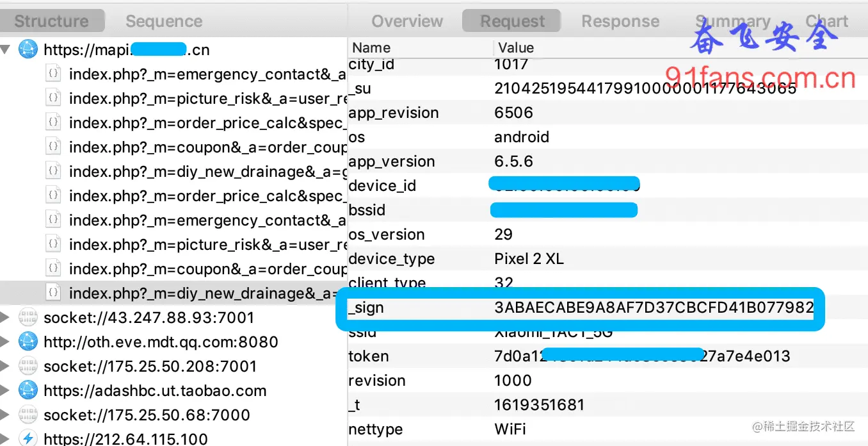868x446 pixels.
Task: Click the value Pixel 2 XL
Action: [529, 259]
